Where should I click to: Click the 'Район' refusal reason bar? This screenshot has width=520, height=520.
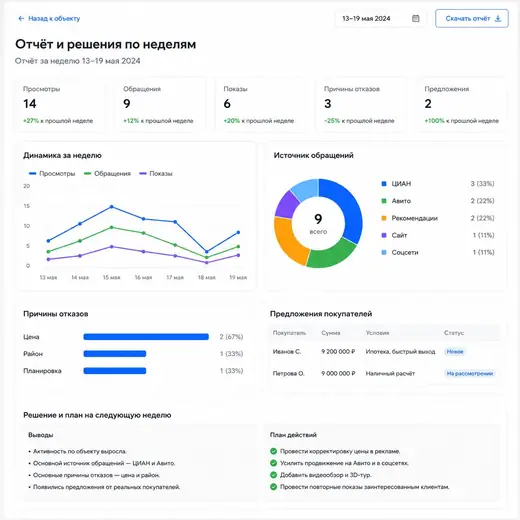(x=115, y=354)
